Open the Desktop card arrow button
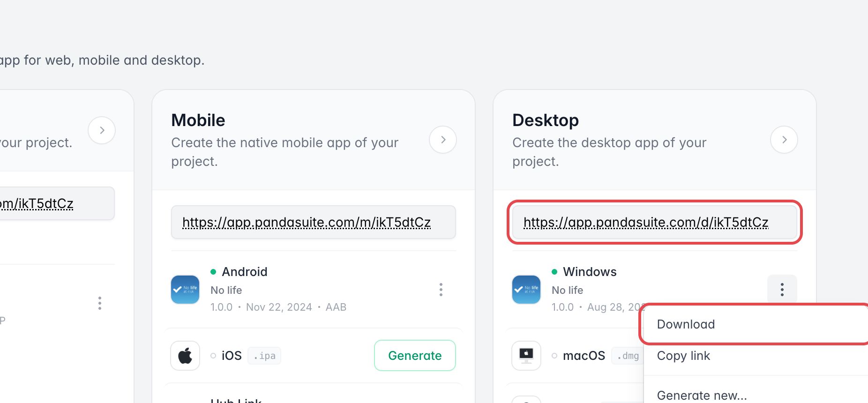This screenshot has height=403, width=868. point(784,140)
